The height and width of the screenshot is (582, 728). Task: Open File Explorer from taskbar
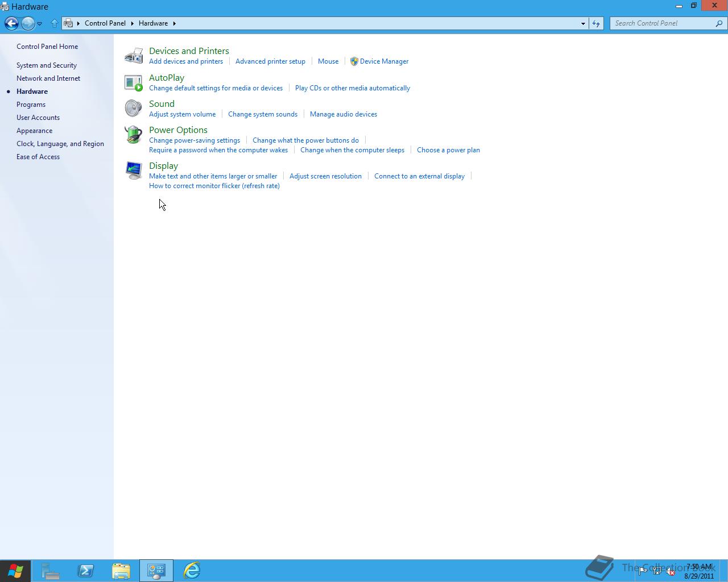point(121,571)
